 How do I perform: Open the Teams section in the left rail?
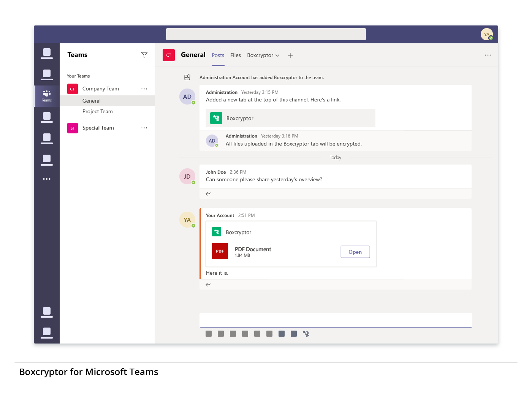point(47,96)
